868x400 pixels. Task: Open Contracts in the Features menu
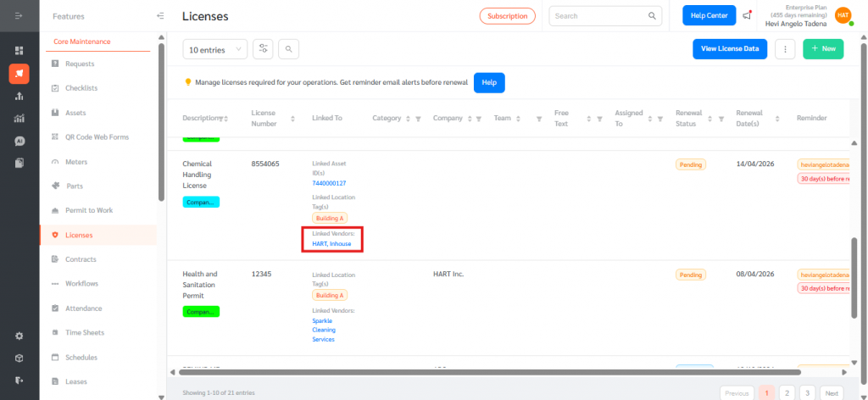click(x=81, y=259)
